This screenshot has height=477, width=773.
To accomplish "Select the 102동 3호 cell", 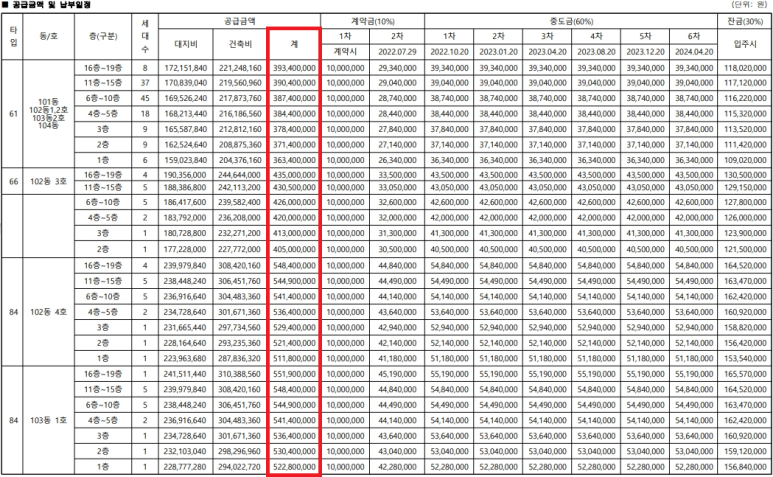I will [x=48, y=181].
